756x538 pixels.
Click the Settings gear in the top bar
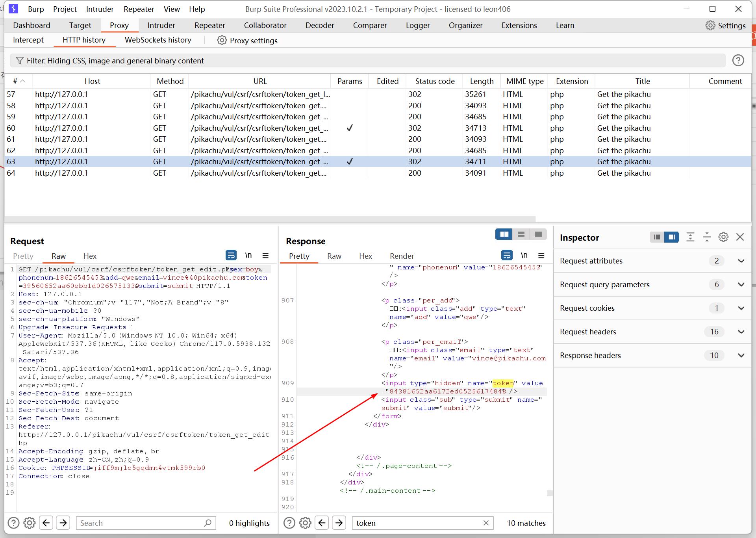click(710, 26)
